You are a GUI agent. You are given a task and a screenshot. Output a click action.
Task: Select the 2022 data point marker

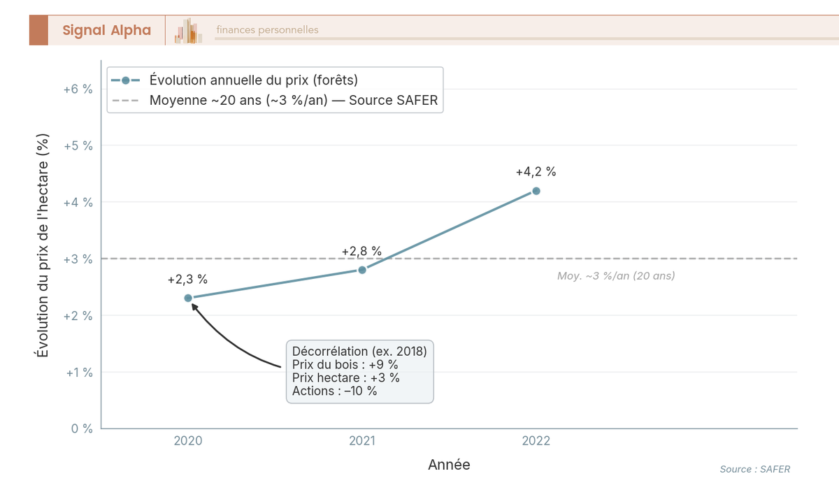click(x=536, y=191)
